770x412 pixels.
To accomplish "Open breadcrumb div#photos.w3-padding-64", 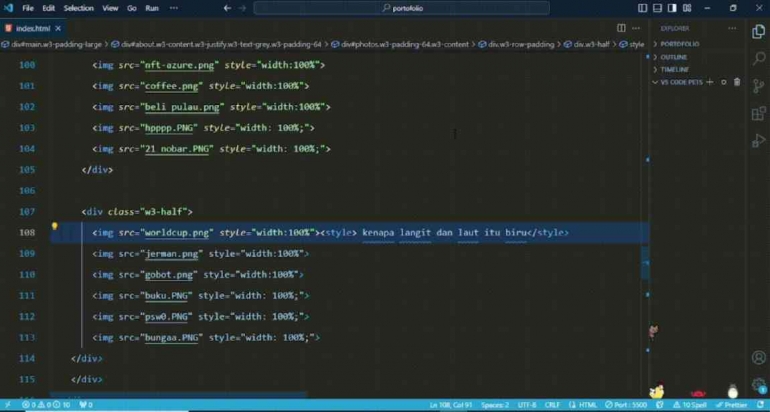I will (400, 44).
